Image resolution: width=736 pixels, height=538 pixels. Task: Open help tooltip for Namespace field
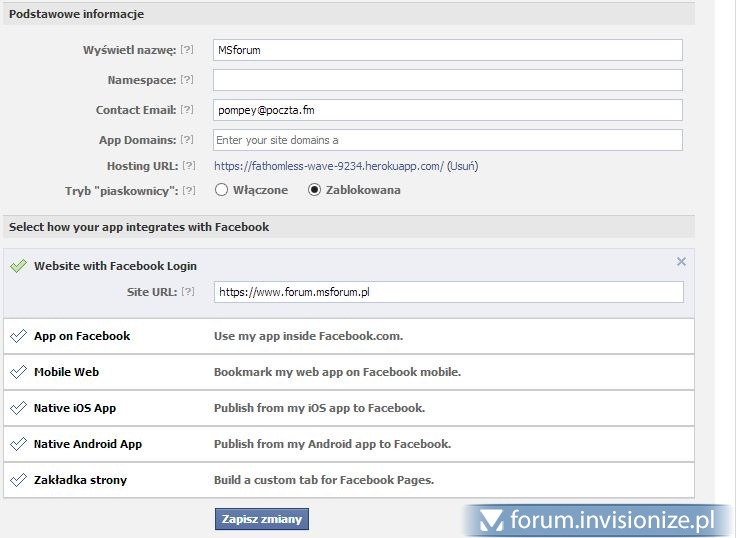pos(187,80)
